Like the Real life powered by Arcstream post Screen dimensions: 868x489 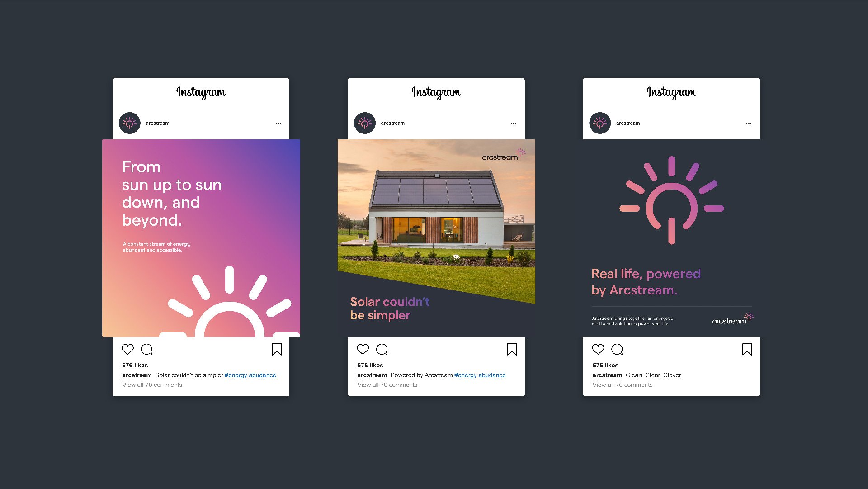point(598,349)
